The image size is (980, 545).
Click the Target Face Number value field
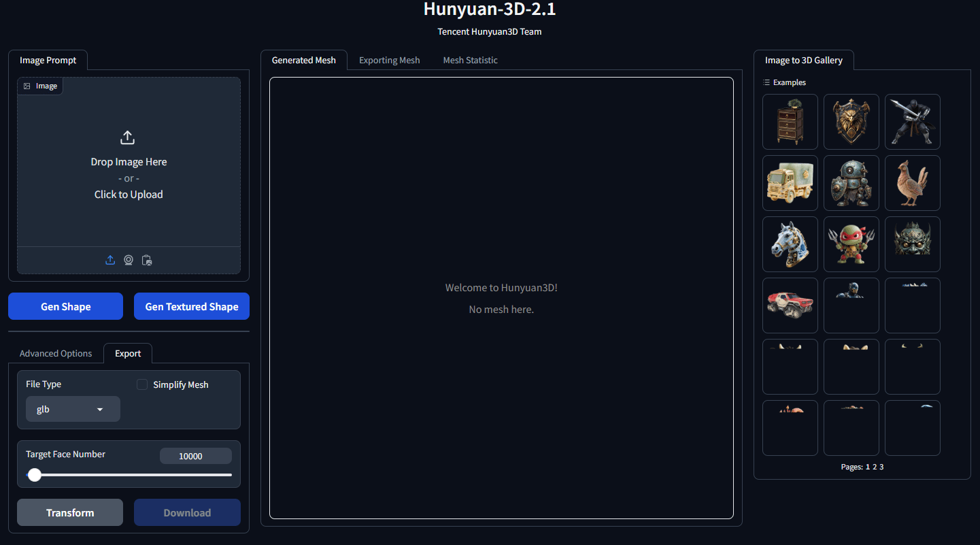[196, 456]
